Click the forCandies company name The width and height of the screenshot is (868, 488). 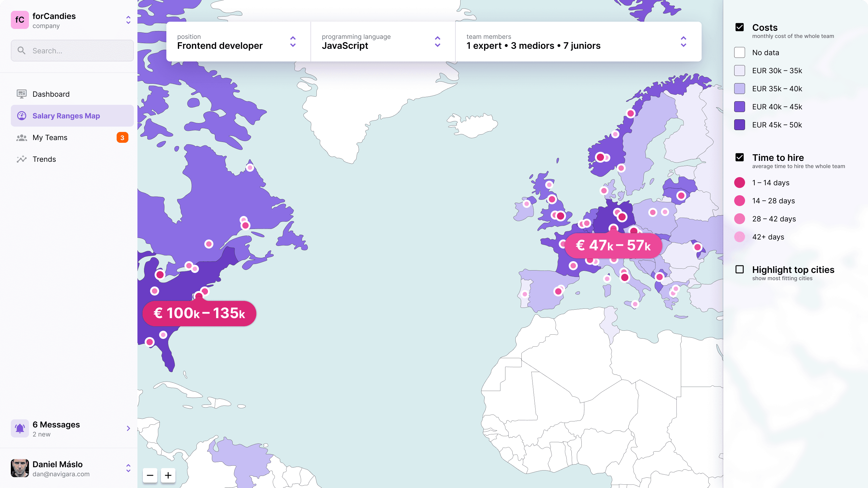pyautogui.click(x=54, y=16)
